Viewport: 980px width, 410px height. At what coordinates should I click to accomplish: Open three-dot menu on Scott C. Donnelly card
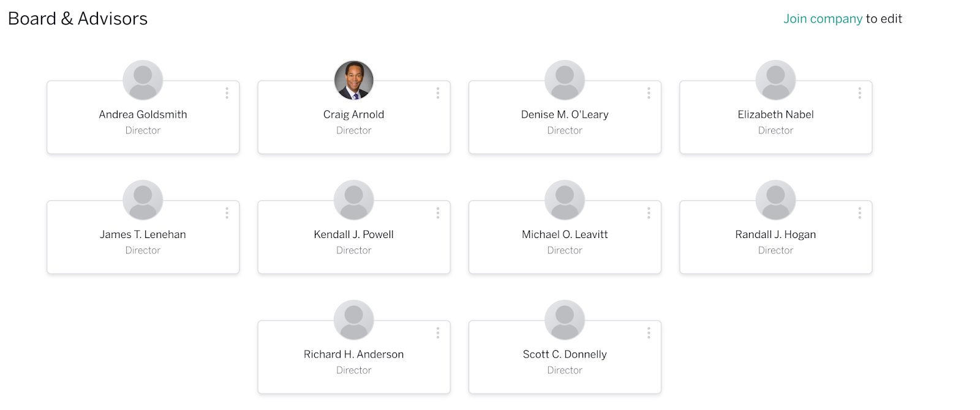(x=649, y=333)
